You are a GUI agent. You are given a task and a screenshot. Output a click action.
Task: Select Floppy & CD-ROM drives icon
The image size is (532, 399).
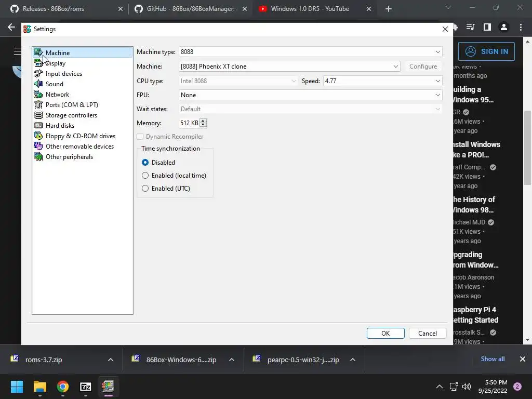(38, 136)
